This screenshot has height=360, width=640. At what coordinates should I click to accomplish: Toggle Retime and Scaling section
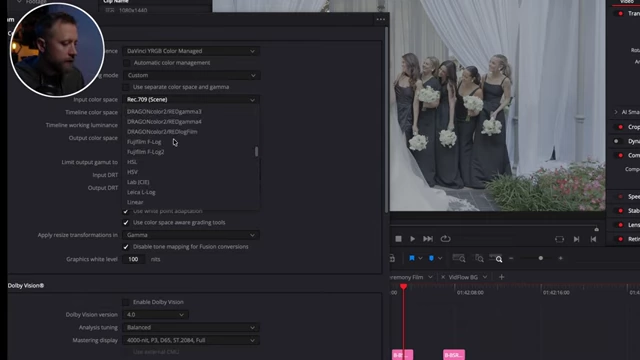(620, 239)
